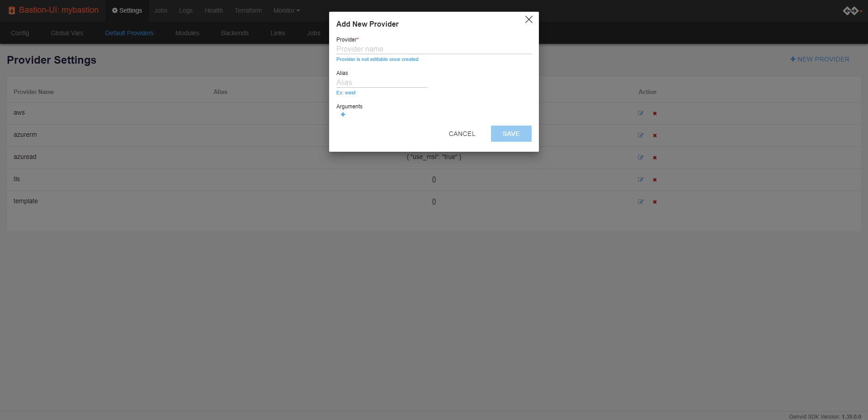This screenshot has height=420, width=868.
Task: Close the Add New Provider dialog
Action: tap(528, 19)
